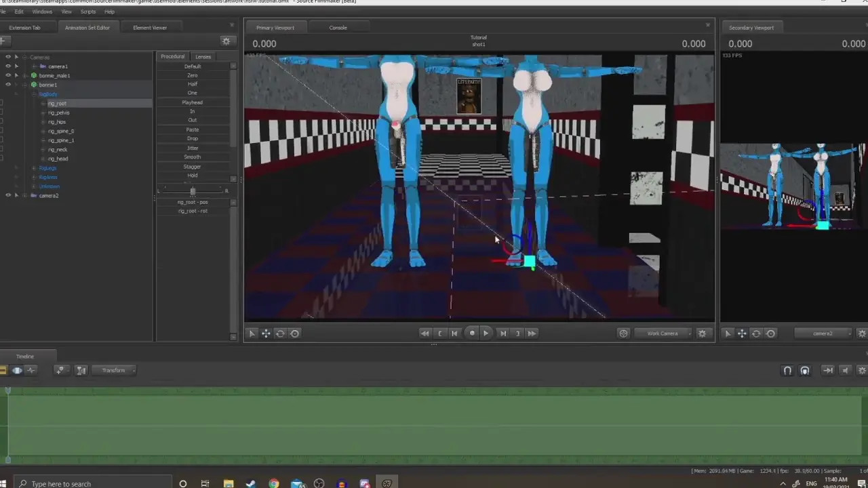The height and width of the screenshot is (488, 868).
Task: Expand the camera2 tree node
Action: (x=26, y=195)
